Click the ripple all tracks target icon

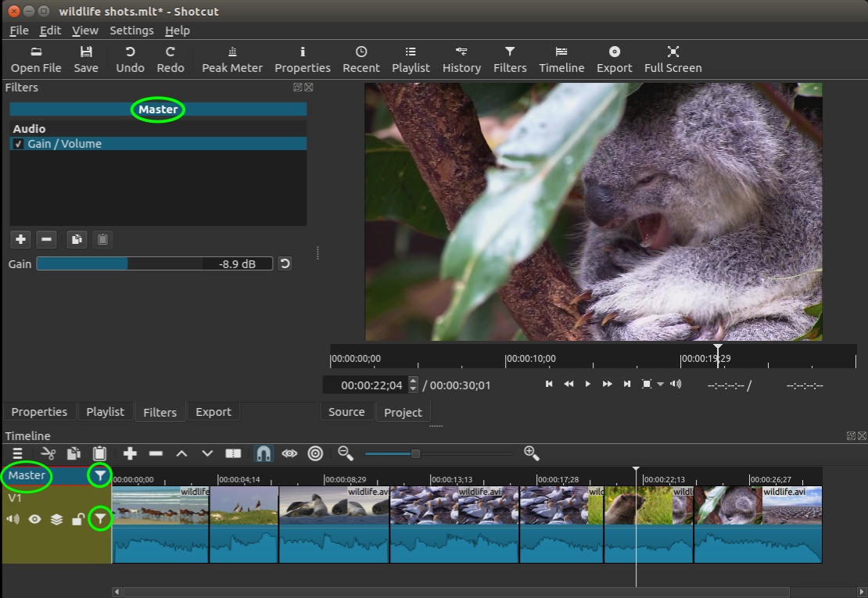tap(315, 453)
